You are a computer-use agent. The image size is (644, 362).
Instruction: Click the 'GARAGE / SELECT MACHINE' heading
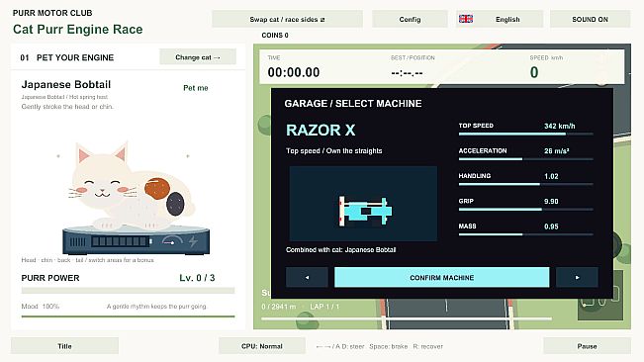click(353, 104)
